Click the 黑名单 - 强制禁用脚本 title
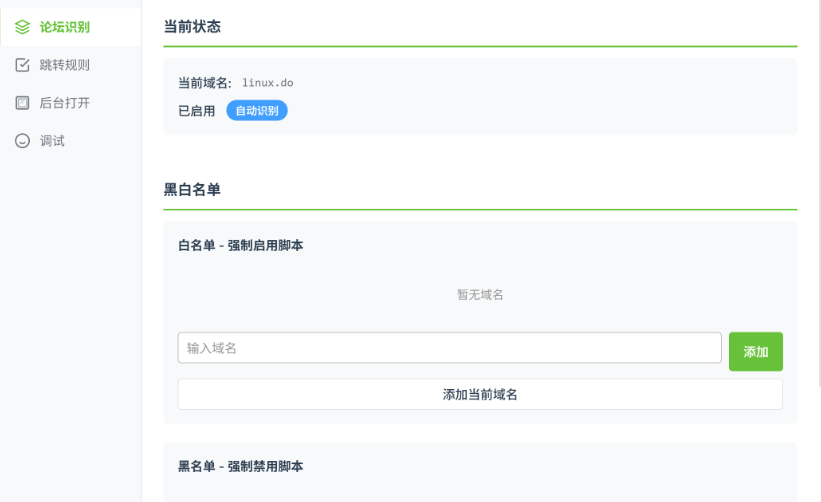This screenshot has height=502, width=821. coord(240,466)
